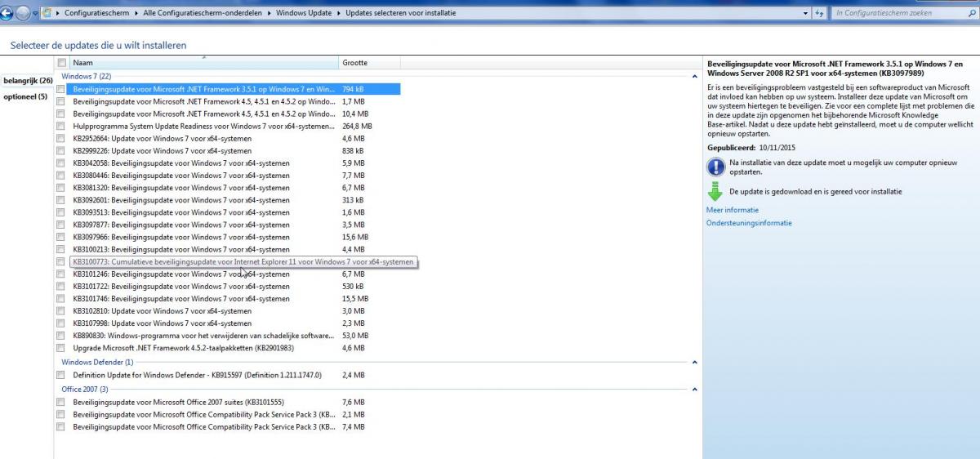
Task: Check the Windows Defender definition update
Action: pyautogui.click(x=61, y=375)
